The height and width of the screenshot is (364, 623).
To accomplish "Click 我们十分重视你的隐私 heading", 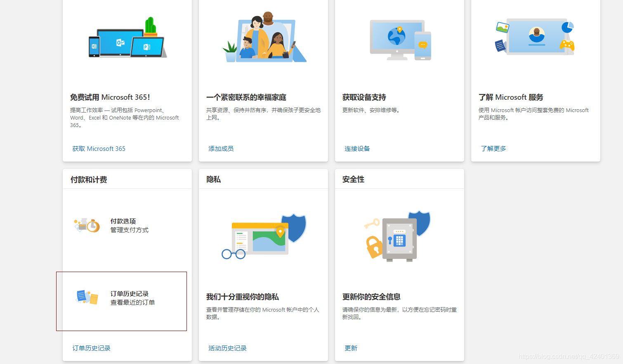I will (243, 297).
